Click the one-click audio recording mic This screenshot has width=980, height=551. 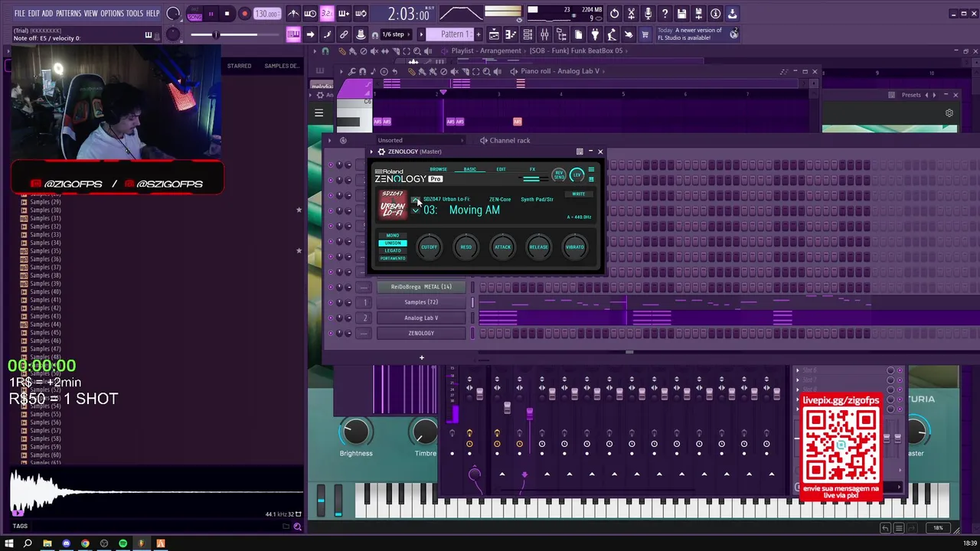648,14
